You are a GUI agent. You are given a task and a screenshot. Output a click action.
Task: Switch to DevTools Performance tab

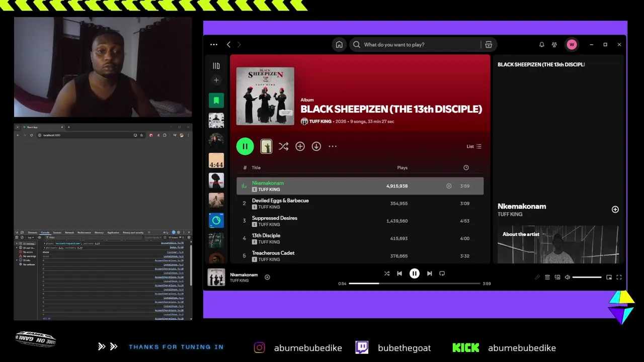pos(84,233)
